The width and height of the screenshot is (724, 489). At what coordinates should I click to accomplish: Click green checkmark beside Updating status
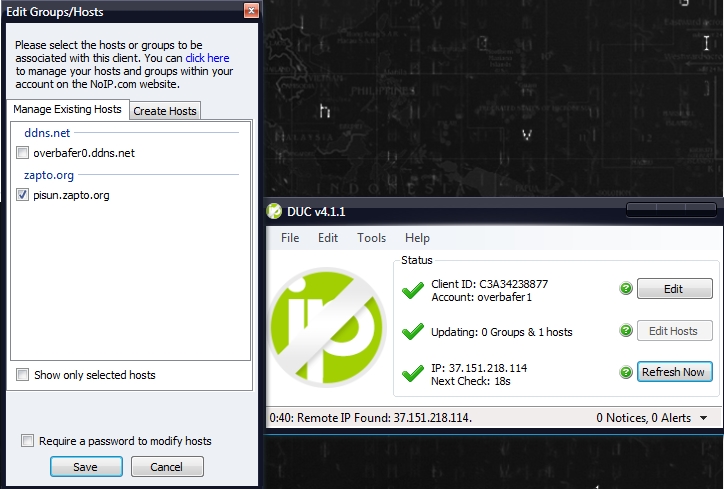pyautogui.click(x=413, y=332)
